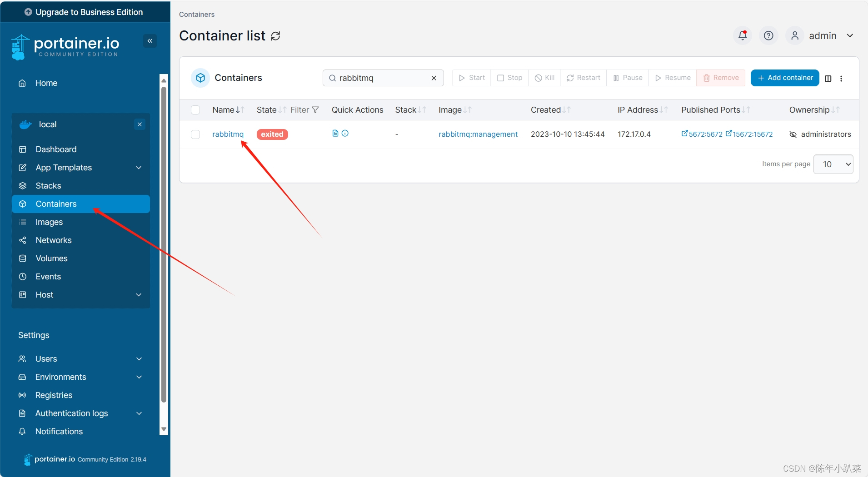Viewport: 868px width, 477px height.
Task: Go to Home in sidebar
Action: [x=46, y=83]
